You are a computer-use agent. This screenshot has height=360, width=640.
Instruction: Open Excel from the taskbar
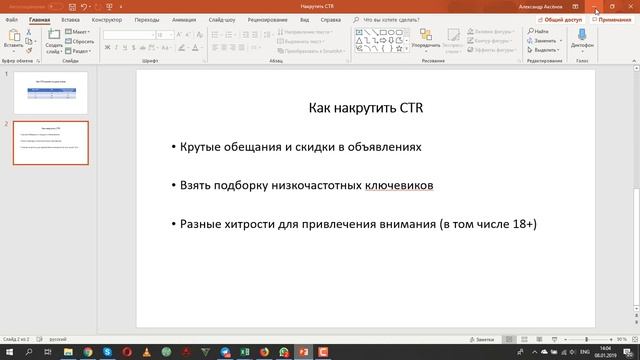pyautogui.click(x=245, y=352)
